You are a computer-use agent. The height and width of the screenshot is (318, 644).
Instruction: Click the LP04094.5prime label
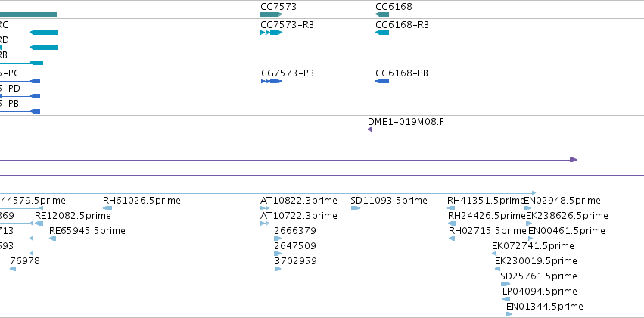pyautogui.click(x=540, y=291)
